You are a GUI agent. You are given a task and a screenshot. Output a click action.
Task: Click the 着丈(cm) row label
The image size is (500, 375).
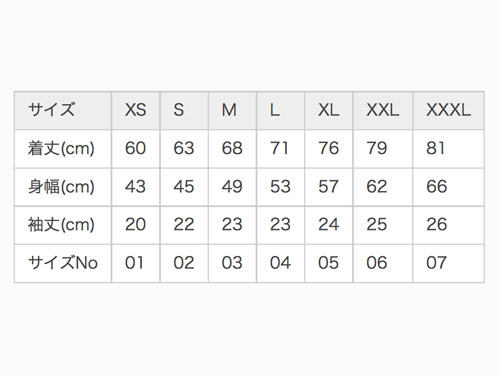pos(63,149)
